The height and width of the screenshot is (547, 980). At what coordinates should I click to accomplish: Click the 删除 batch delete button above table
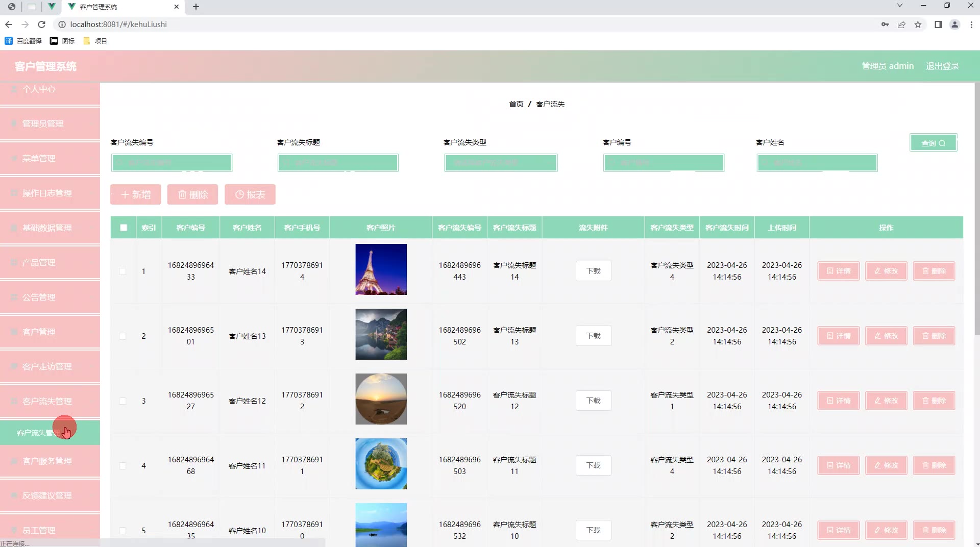click(x=193, y=194)
